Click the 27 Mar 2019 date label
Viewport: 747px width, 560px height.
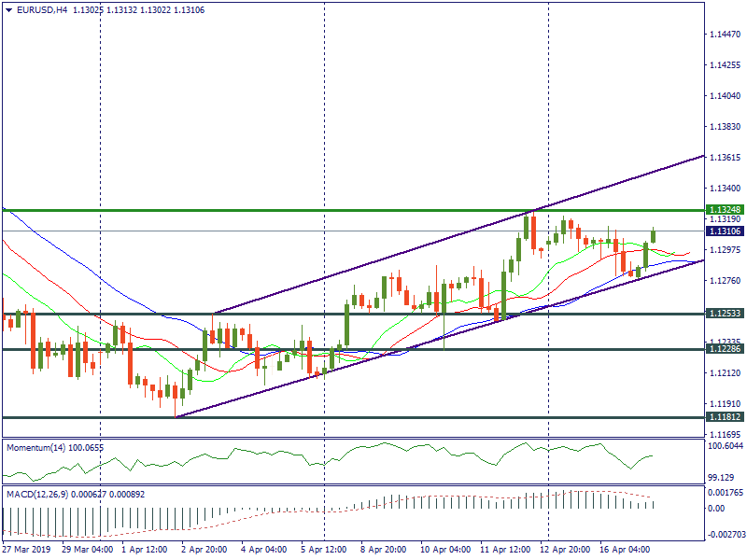pos(28,551)
